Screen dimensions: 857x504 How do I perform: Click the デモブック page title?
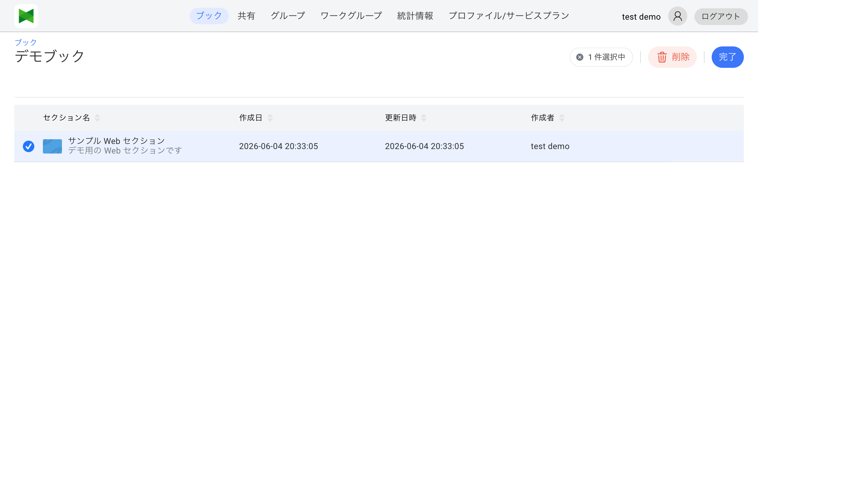pos(50,57)
